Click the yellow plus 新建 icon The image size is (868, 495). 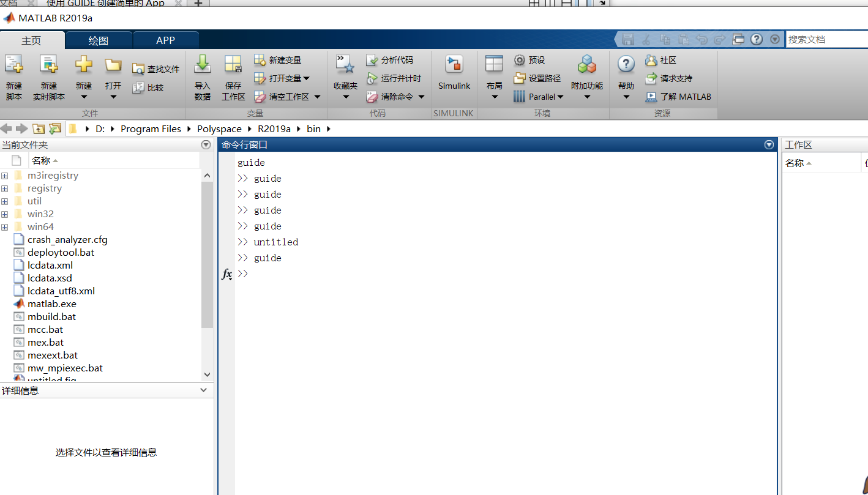pyautogui.click(x=84, y=64)
